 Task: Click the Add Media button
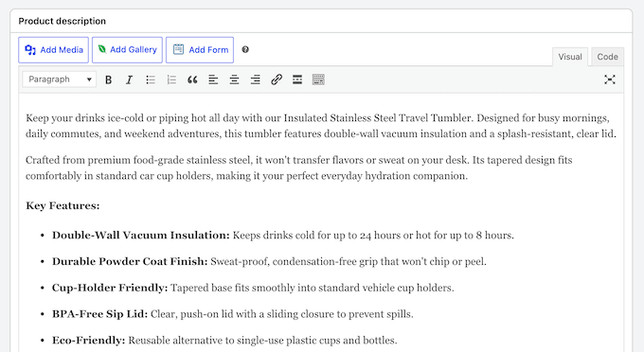pyautogui.click(x=53, y=50)
